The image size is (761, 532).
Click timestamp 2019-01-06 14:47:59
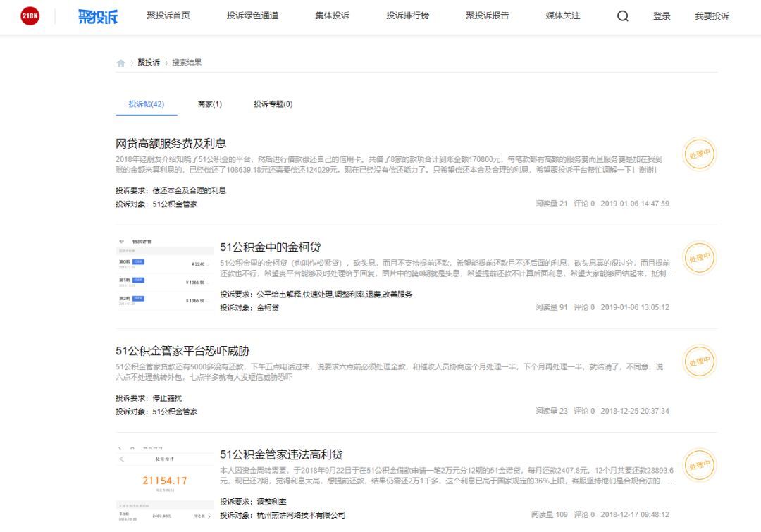coord(635,204)
